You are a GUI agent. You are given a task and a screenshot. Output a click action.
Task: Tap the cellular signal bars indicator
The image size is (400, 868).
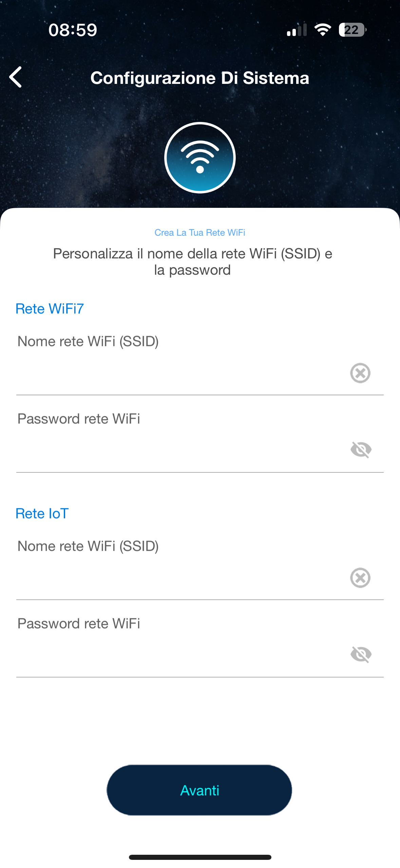(x=297, y=30)
